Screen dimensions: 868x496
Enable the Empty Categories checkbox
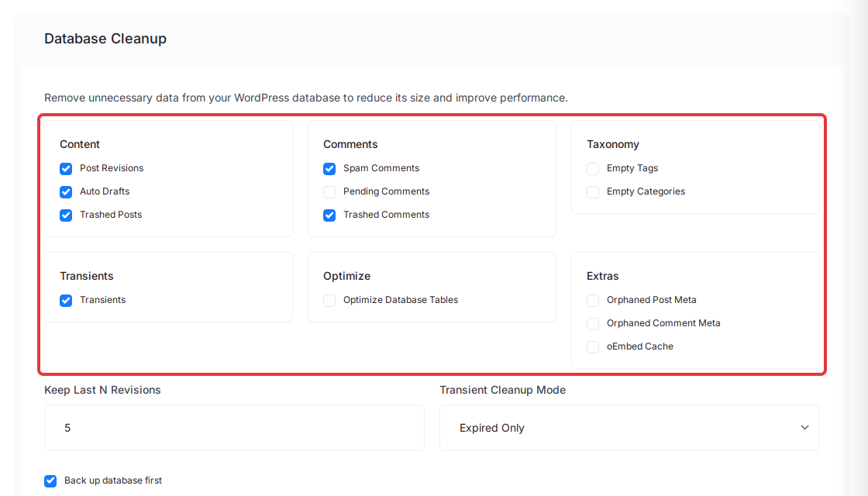click(x=593, y=191)
